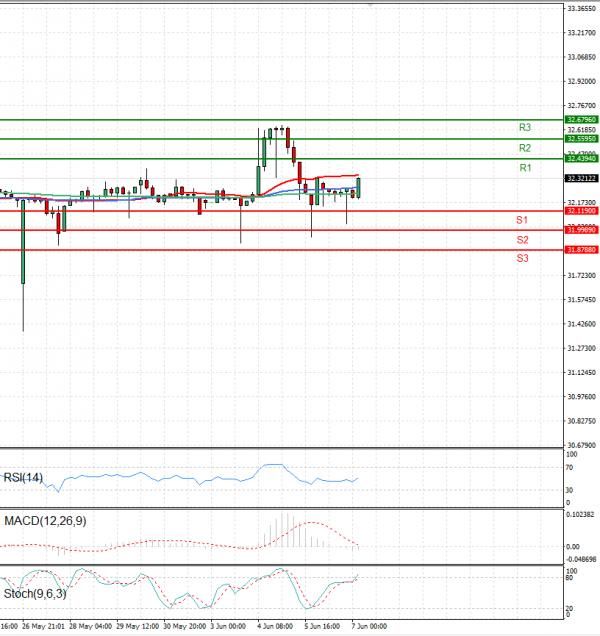
Task: Click the 3 Jun 00:00 time label
Action: click(228, 626)
